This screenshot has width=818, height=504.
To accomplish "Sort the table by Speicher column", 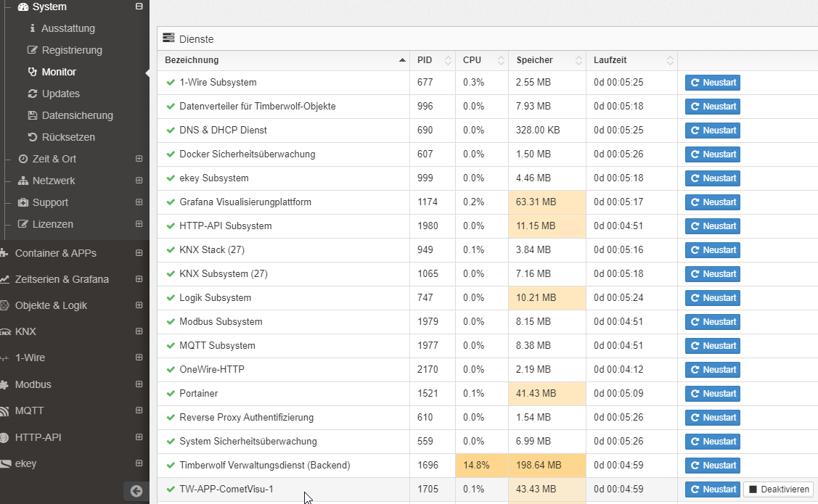I will click(x=547, y=60).
